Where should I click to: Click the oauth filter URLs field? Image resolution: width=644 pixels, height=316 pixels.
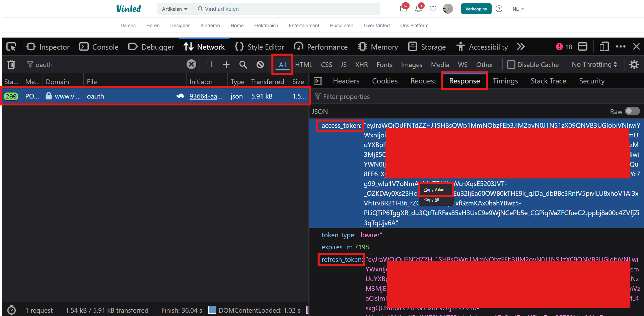[105, 64]
